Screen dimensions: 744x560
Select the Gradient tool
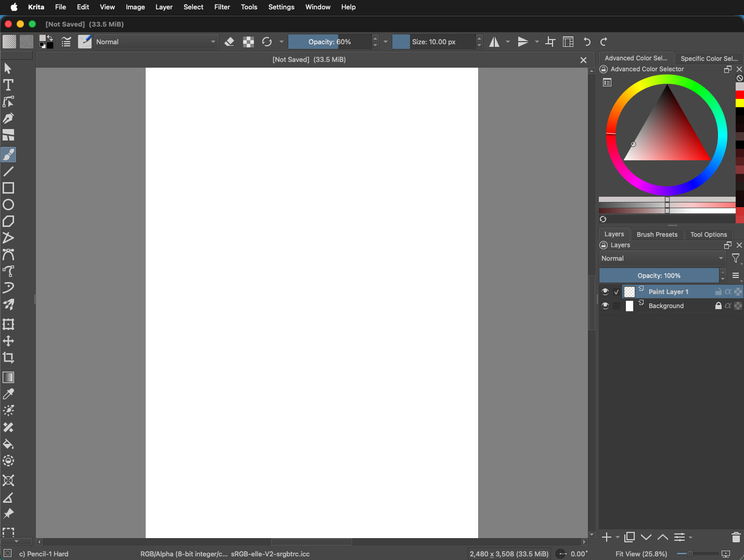[x=8, y=377]
